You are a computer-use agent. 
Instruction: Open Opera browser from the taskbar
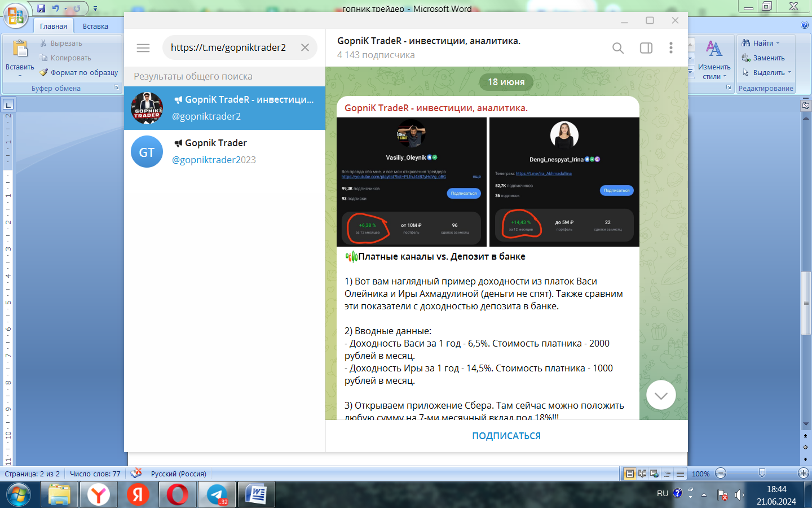tap(178, 495)
